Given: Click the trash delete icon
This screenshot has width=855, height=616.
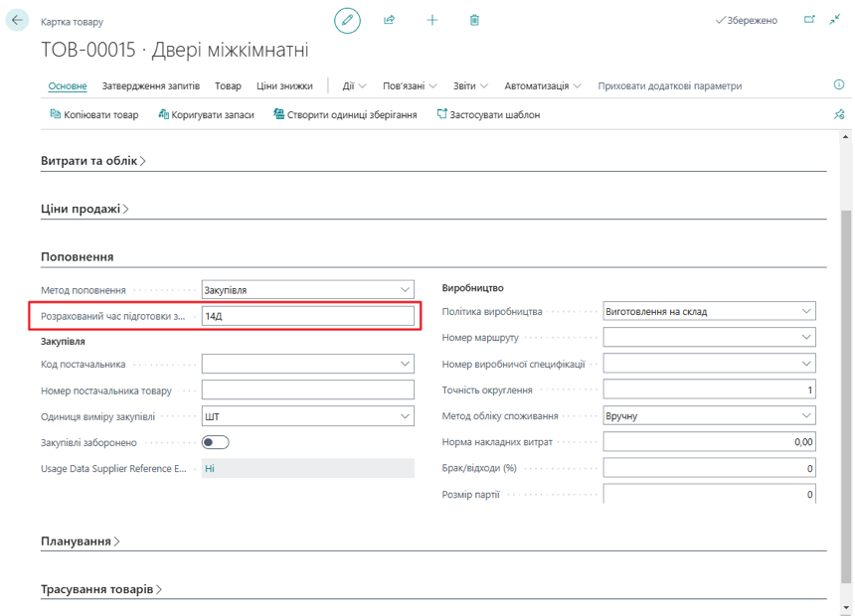Looking at the screenshot, I should point(474,20).
